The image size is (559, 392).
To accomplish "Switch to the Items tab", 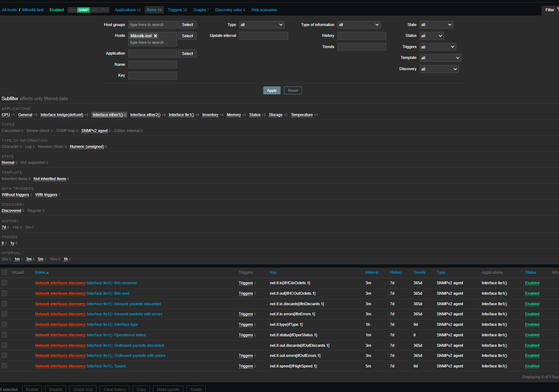I will tap(154, 10).
